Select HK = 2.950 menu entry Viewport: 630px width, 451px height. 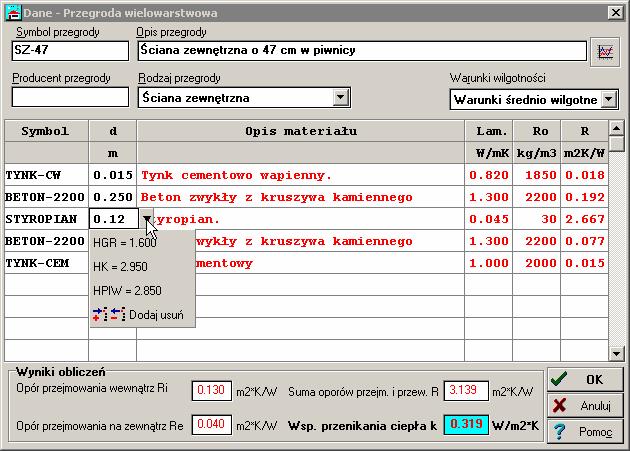pyautogui.click(x=143, y=266)
